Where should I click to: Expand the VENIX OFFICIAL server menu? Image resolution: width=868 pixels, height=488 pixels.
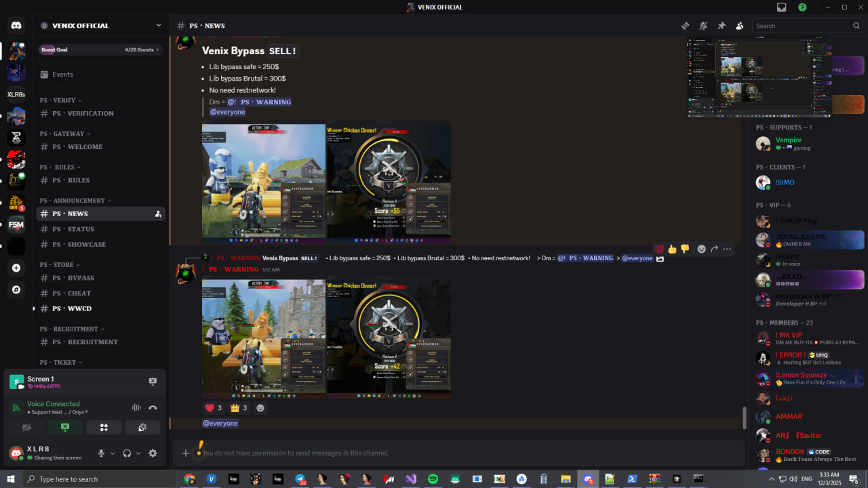click(x=102, y=26)
